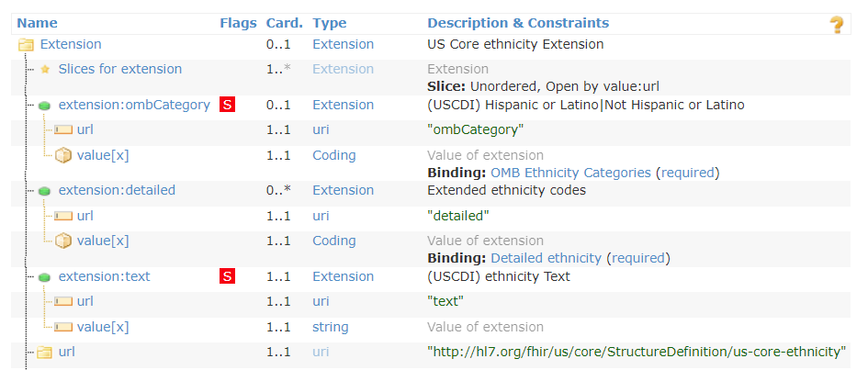
Task: Click the star icon beside Slices for extension
Action: pyautogui.click(x=45, y=70)
